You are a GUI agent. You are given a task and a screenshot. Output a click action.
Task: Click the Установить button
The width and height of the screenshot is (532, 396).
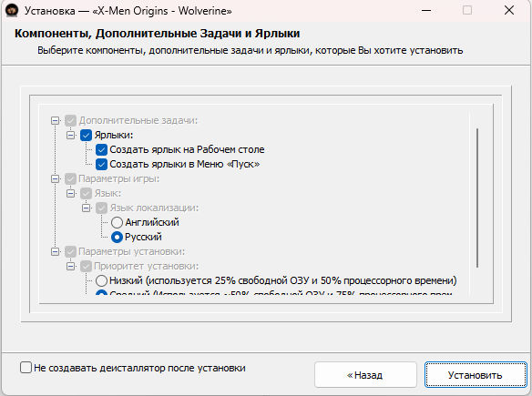(x=475, y=375)
